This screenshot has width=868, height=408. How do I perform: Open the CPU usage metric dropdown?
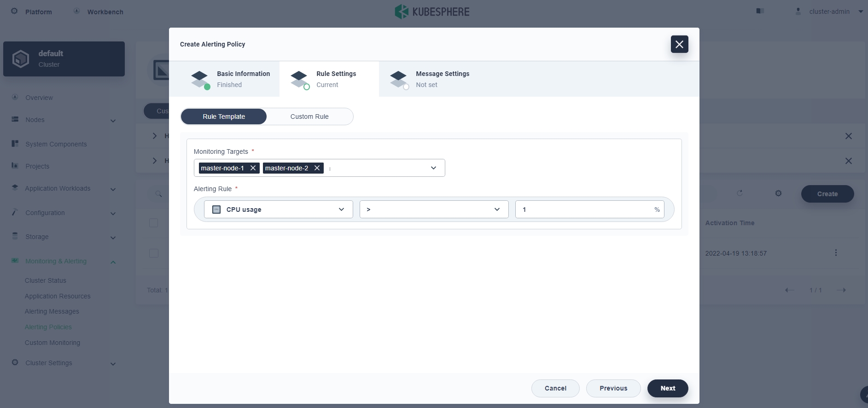pos(278,210)
